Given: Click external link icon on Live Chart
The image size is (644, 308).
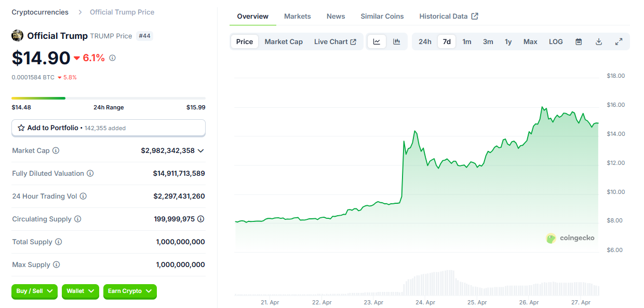Looking at the screenshot, I should [x=354, y=41].
